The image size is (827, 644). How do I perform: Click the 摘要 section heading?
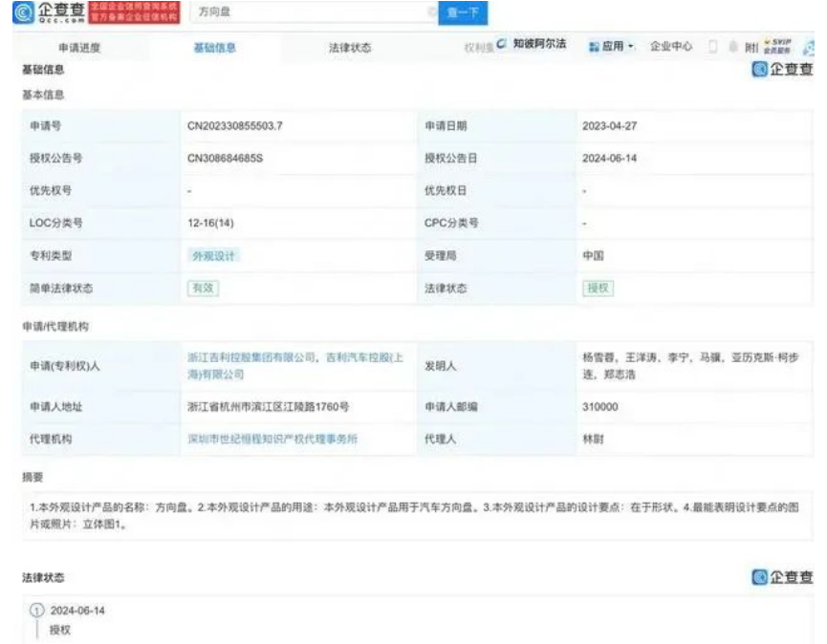[x=33, y=478]
